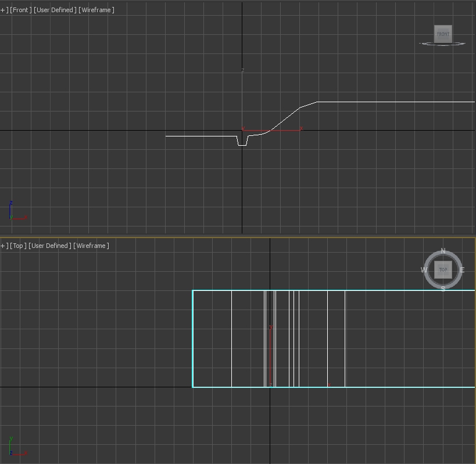Click the S compass point on ViewCube
This screenshot has width=476, height=464.
443,289
